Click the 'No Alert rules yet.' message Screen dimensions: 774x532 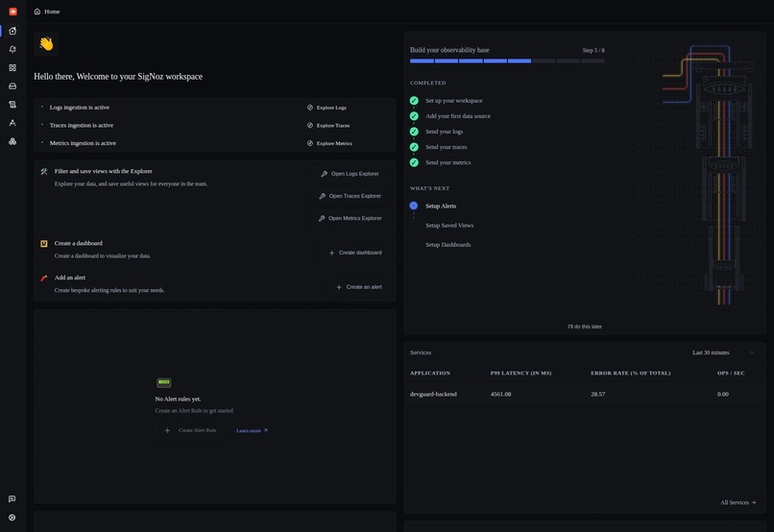pyautogui.click(x=178, y=399)
